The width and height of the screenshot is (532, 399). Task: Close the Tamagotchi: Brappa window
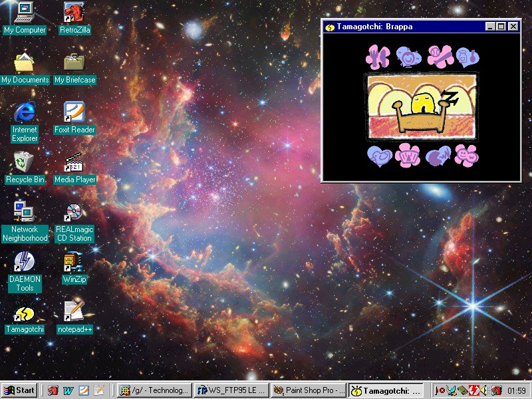[x=513, y=27]
